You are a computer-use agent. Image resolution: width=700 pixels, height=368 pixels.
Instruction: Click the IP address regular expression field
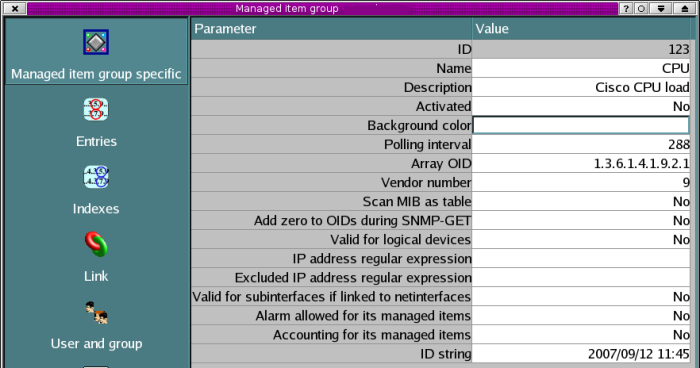(x=581, y=259)
